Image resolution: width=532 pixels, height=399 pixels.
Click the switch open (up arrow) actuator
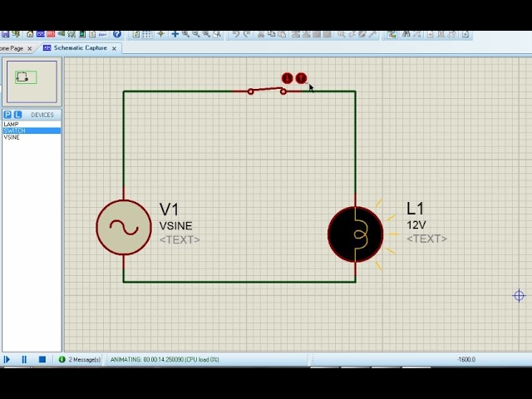(x=301, y=78)
